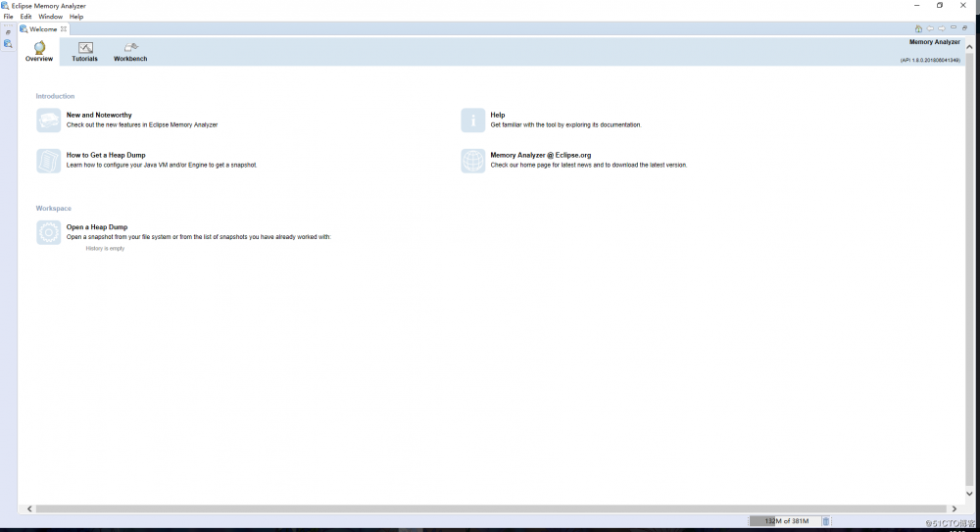Click 'Check out the new features' description

click(x=142, y=125)
